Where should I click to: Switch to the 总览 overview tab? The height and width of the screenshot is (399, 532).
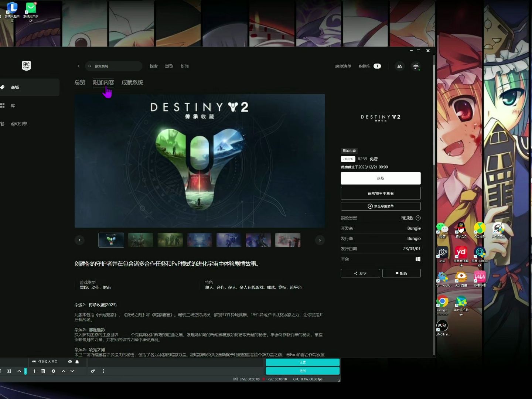click(x=80, y=82)
